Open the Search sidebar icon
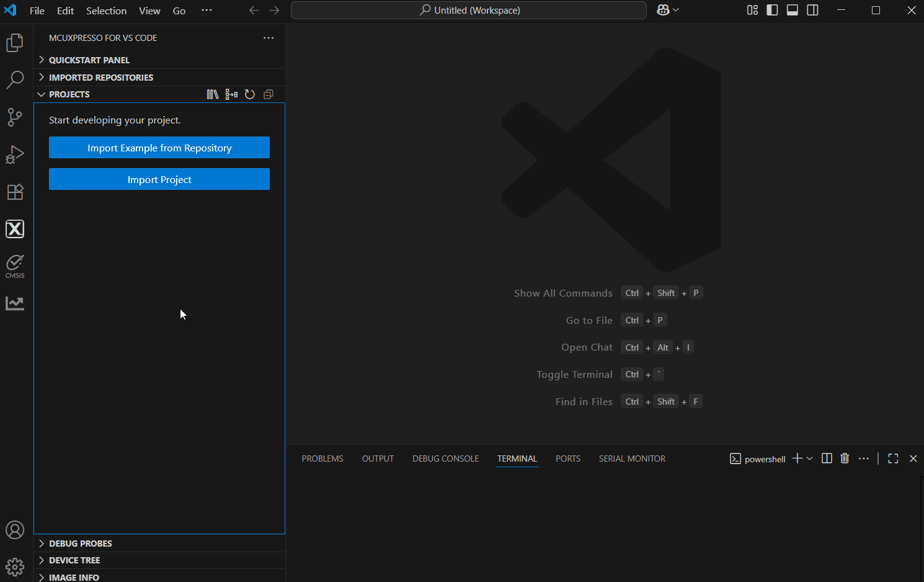924x582 pixels. pos(15,80)
